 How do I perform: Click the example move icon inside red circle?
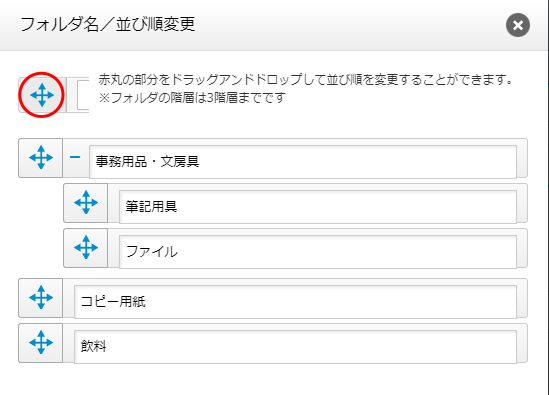point(42,95)
